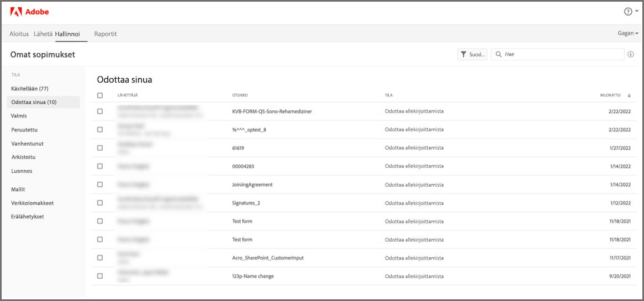Open the help question mark icon
Screen dimensions: 644x301
pos(627,12)
